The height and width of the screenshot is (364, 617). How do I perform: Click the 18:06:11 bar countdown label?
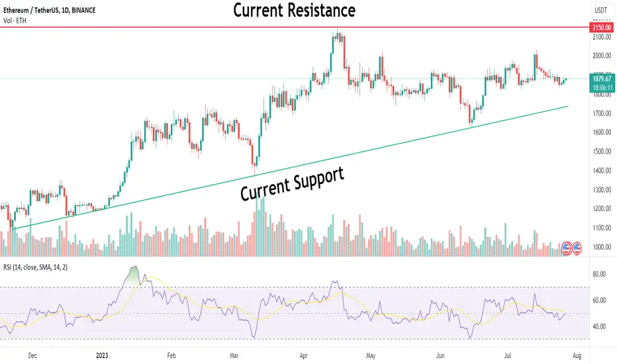pos(602,88)
